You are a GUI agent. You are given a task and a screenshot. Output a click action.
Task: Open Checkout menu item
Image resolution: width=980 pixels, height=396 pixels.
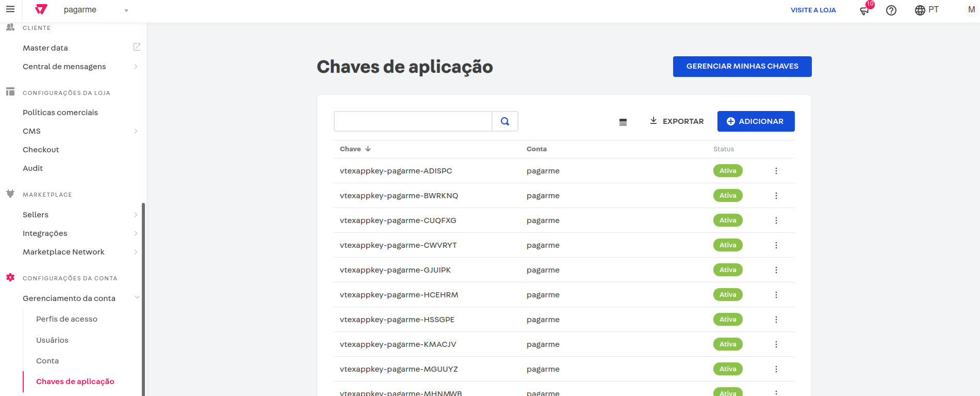(x=41, y=150)
